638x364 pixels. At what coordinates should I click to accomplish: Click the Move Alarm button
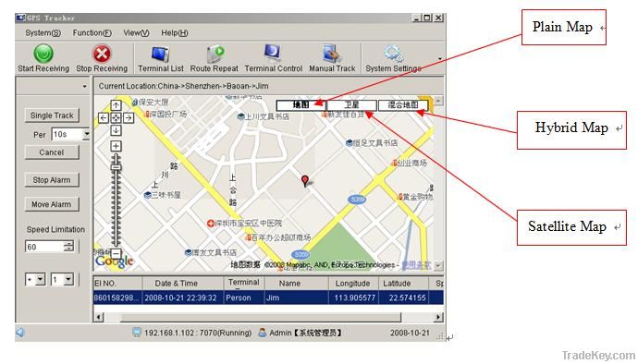pyautogui.click(x=52, y=204)
